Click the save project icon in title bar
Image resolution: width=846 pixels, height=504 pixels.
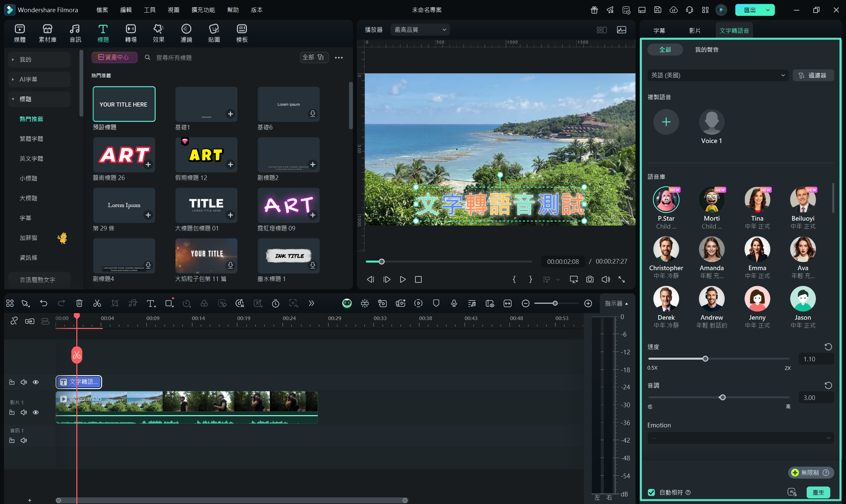pyautogui.click(x=658, y=10)
